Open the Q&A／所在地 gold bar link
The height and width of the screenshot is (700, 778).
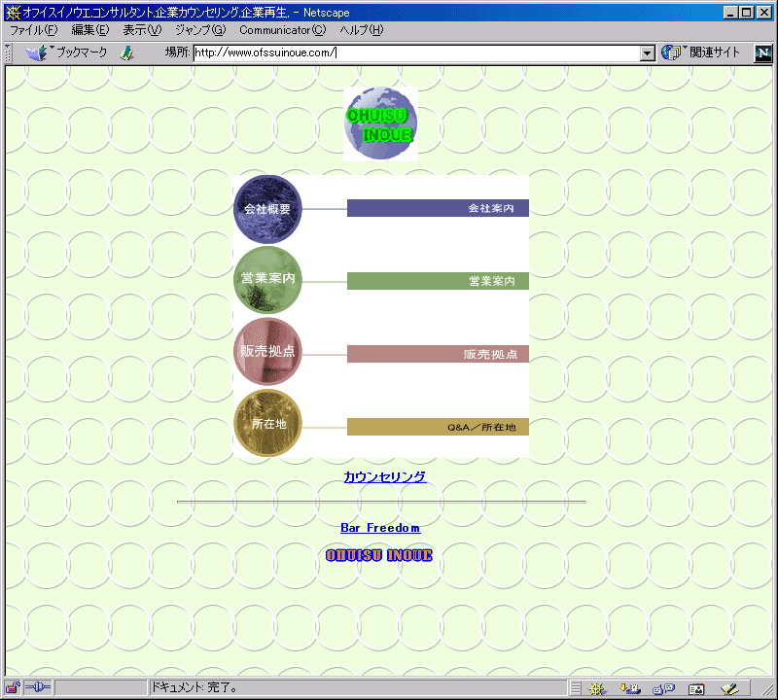click(438, 427)
